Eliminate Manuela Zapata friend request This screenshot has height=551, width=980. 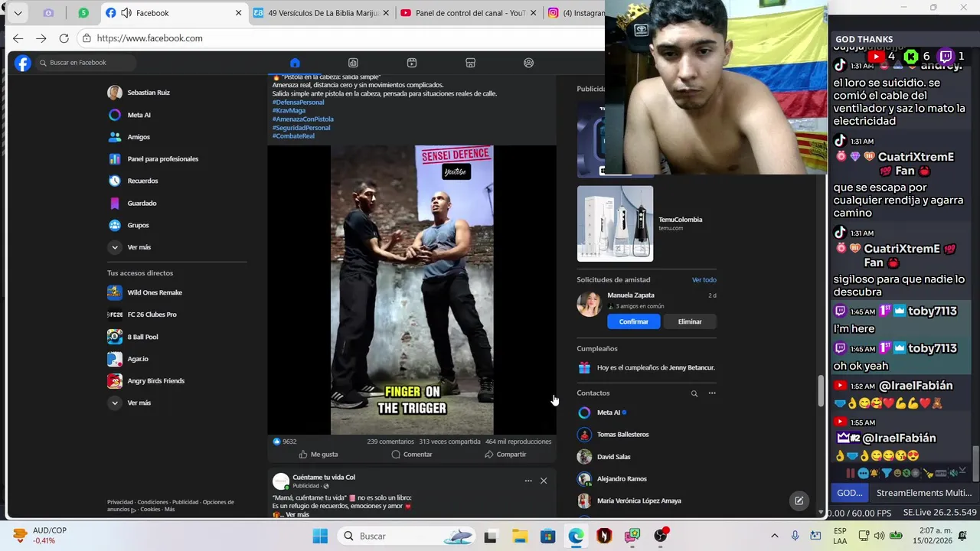(690, 321)
